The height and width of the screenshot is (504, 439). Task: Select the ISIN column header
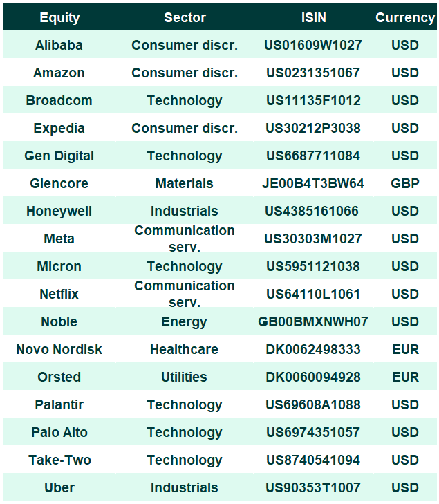(314, 17)
